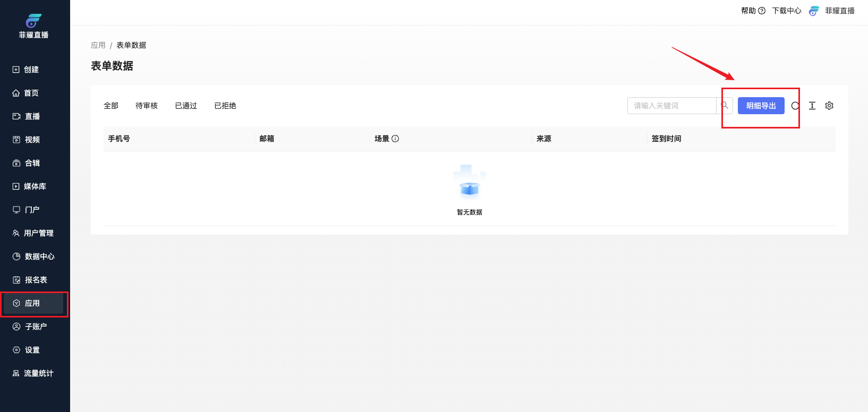Image resolution: width=868 pixels, height=412 pixels.
Task: Select the 全部 tab
Action: pyautogui.click(x=111, y=106)
